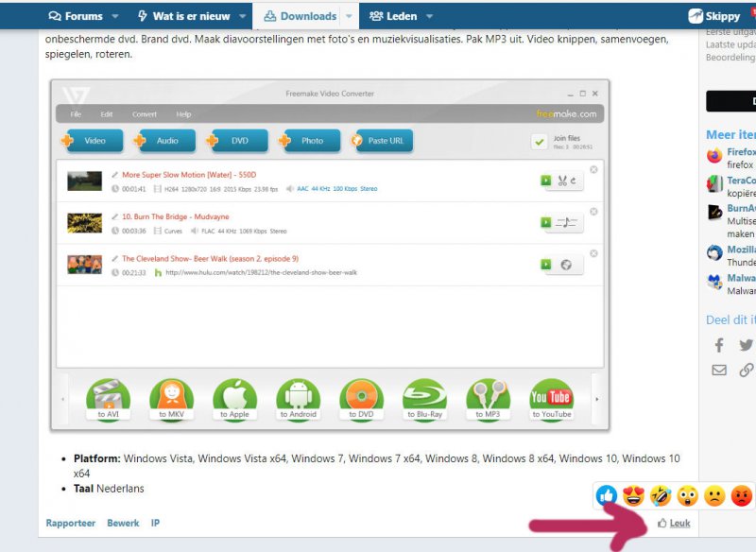Play the Burn The Bridge track
Screen dimensions: 756x552
[x=546, y=222]
